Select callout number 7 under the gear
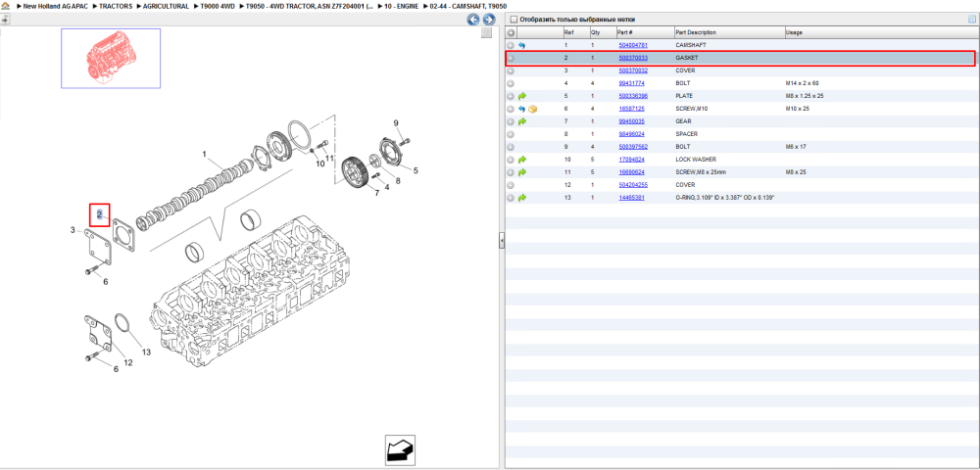980x470 pixels. coord(377,194)
